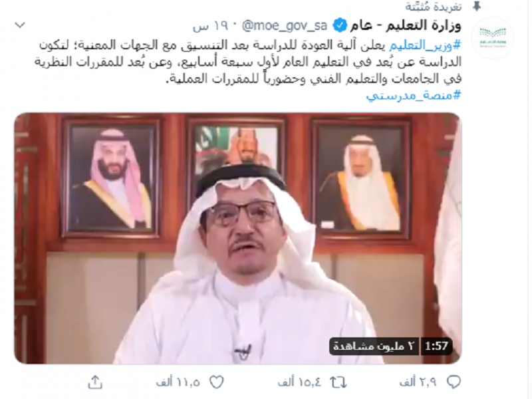The height and width of the screenshot is (399, 532).
Task: Expand the tweet options chevron
Action: (21, 25)
